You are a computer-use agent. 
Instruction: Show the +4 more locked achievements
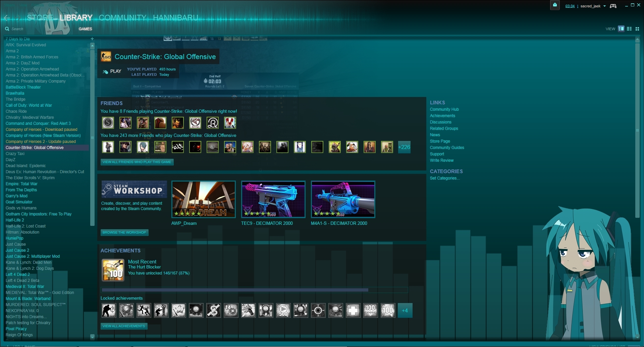click(405, 310)
